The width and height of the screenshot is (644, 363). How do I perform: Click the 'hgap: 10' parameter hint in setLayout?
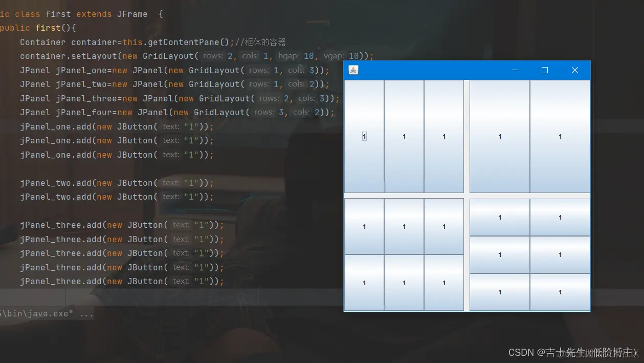point(296,56)
